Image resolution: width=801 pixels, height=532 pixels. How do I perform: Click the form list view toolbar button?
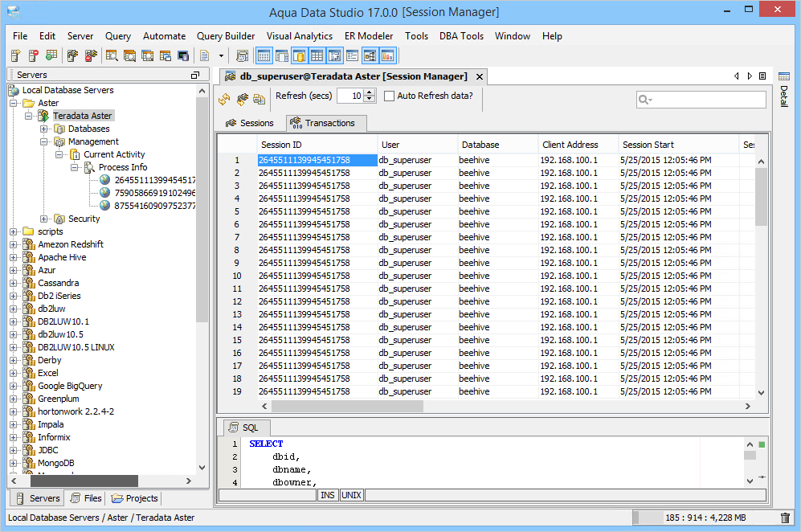click(352, 55)
